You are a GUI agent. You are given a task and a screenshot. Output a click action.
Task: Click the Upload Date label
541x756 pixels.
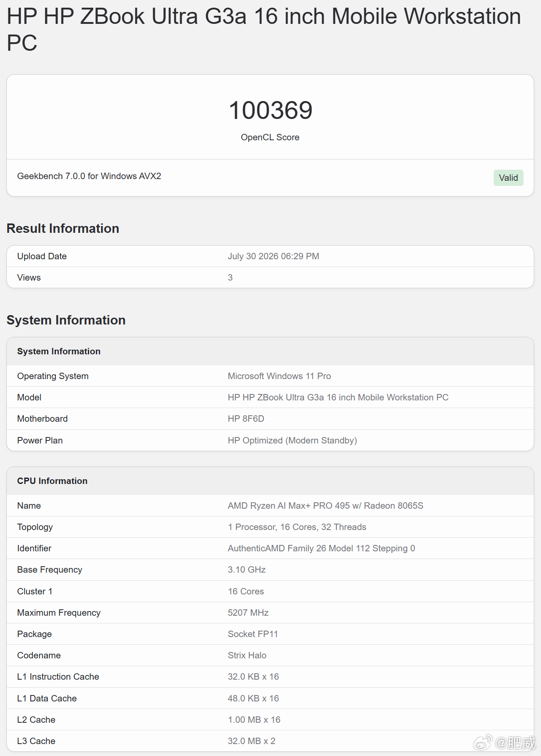[42, 256]
